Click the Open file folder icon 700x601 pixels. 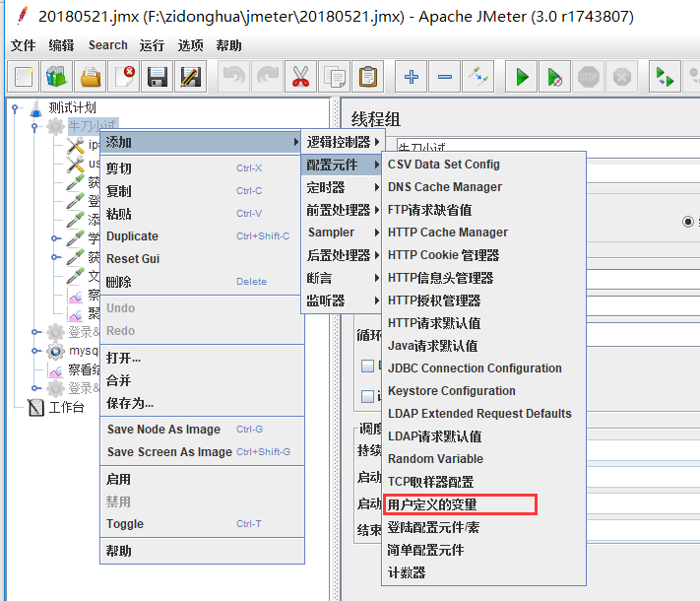pos(91,77)
